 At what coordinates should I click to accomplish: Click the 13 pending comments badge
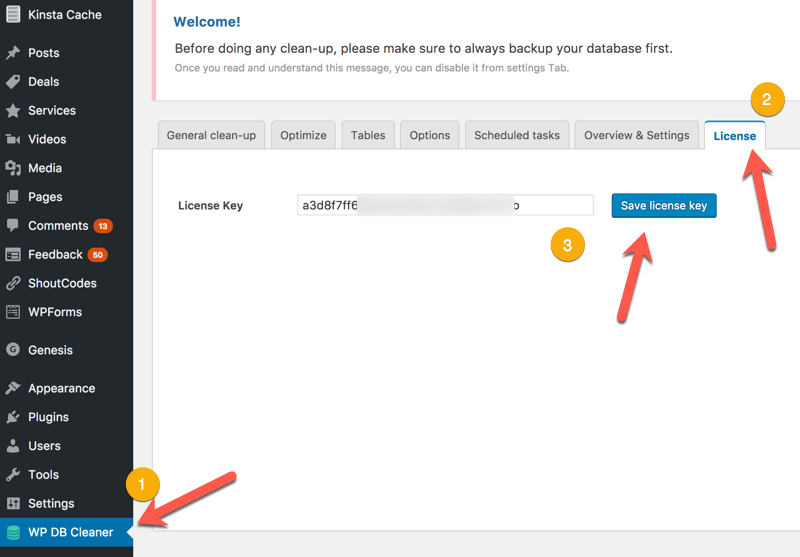tap(103, 226)
